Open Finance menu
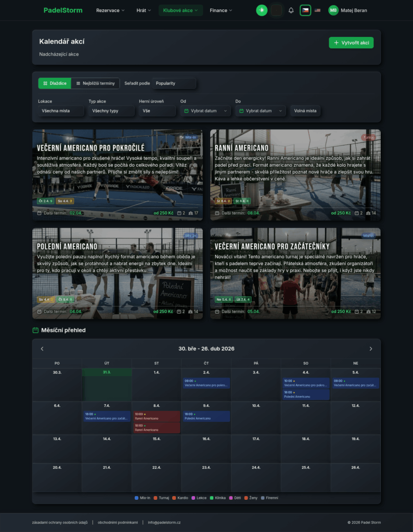The height and width of the screenshot is (532, 413). 221,10
